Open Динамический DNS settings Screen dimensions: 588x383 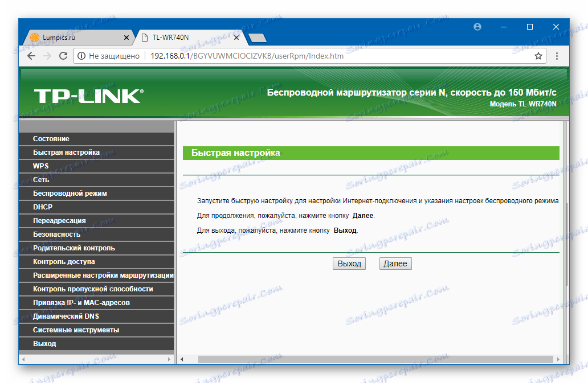(x=96, y=316)
